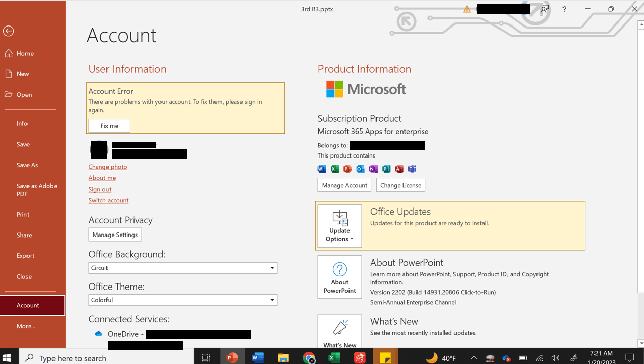Choose Save as Adobe PDF
Screen dimensions: 644x364
pyautogui.click(x=33, y=190)
